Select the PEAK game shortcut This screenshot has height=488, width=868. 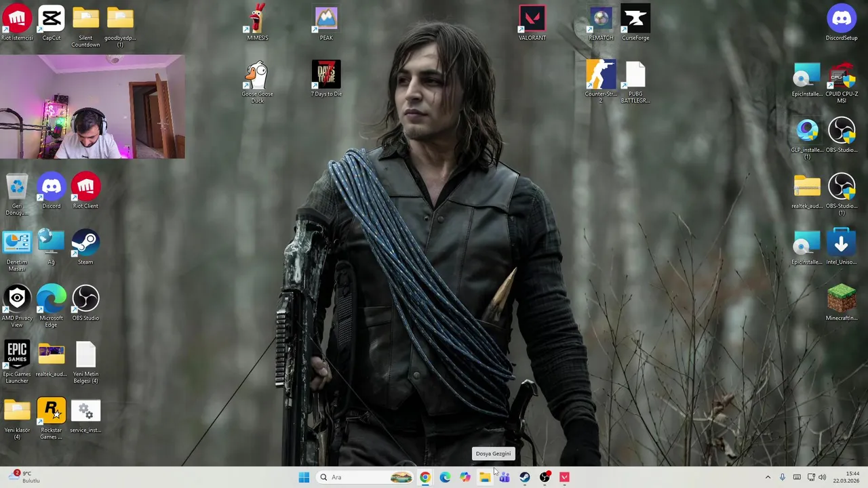click(x=326, y=23)
